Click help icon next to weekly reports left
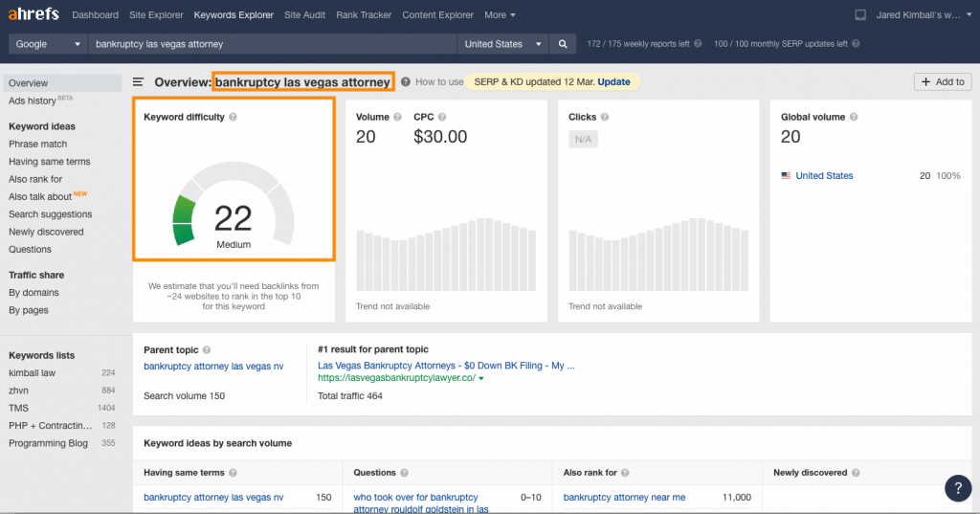Screen dimensions: 980x514 click(698, 44)
